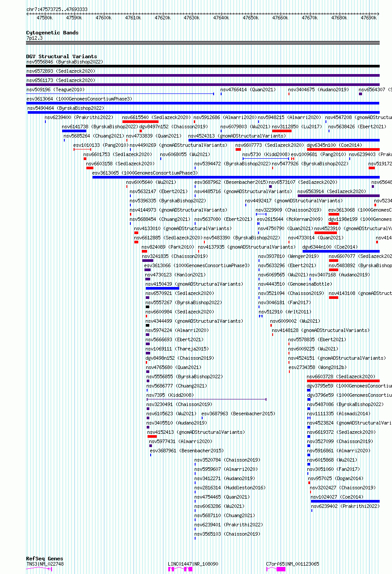Select the red bar under nsv6615540
The image size is (392, 574).
point(140,122)
